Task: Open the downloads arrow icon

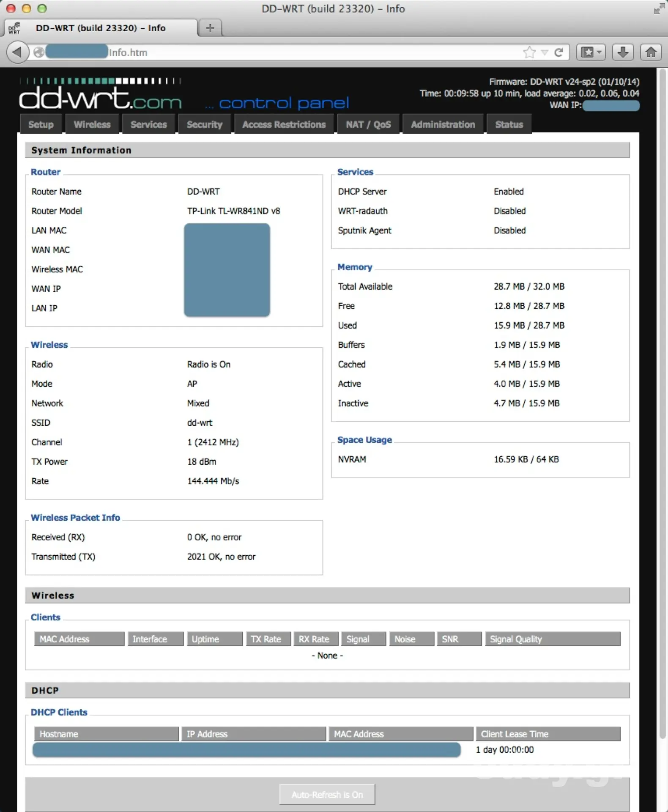Action: click(622, 52)
